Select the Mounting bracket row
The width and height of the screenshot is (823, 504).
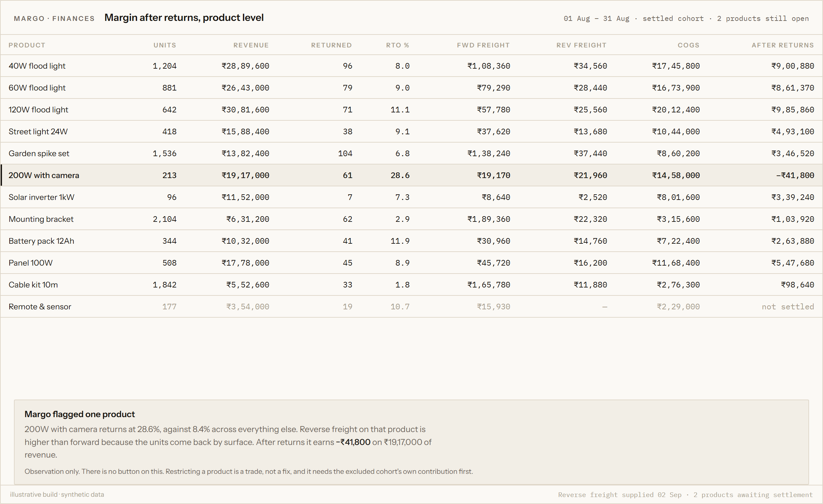(x=411, y=219)
